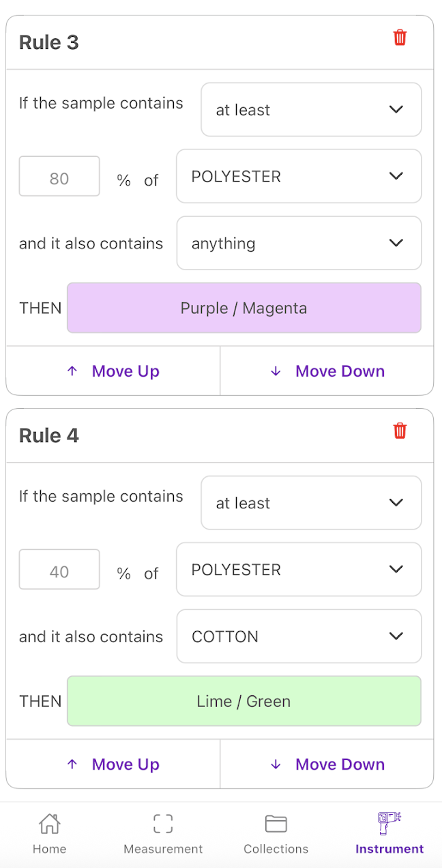Switch to the Collections tab label
The width and height of the screenshot is (442, 868).
[x=276, y=849]
